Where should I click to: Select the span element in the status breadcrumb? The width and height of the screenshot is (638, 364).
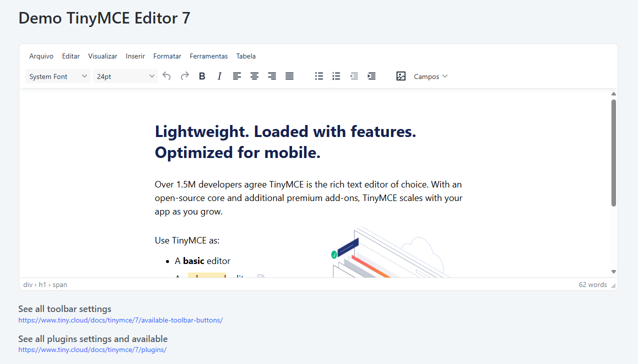click(60, 284)
